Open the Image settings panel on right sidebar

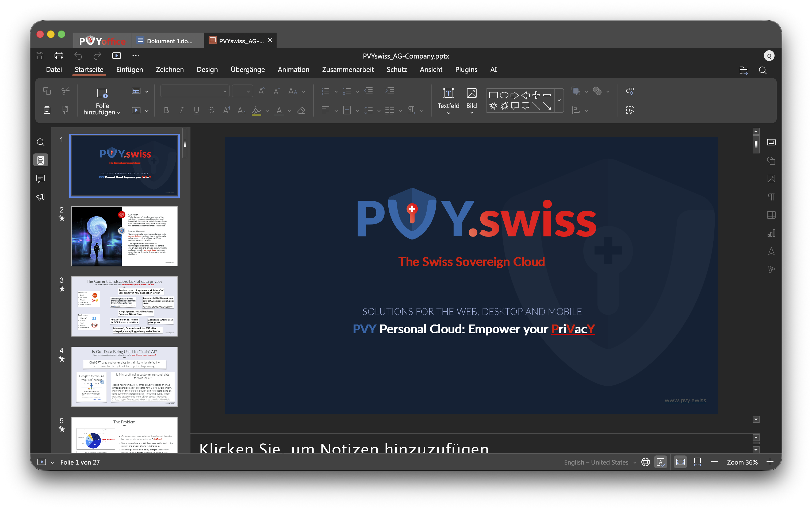point(772,179)
